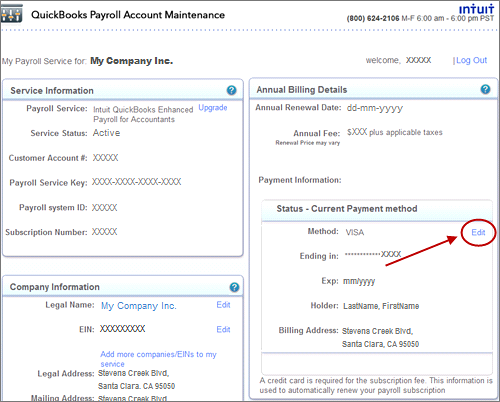Screen dimensions: 500x402
Task: Click the Subscription Number value
Action: pos(105,232)
